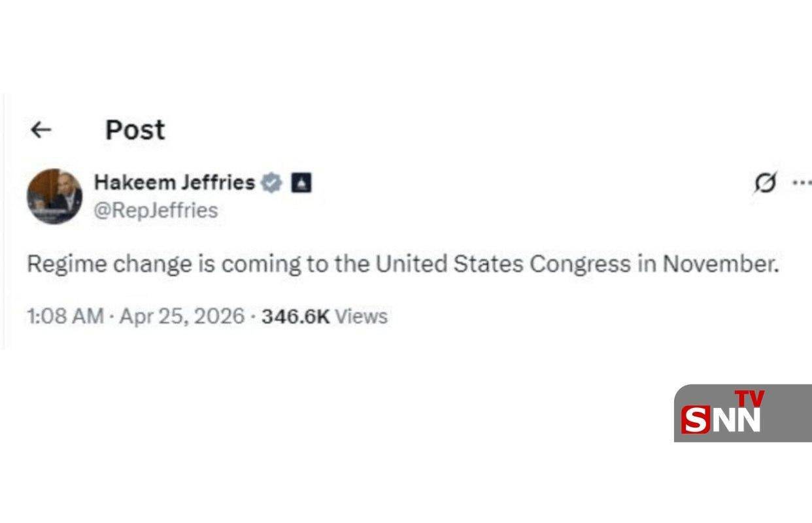Click the words "Regime change" in the post
Screen dimensions: 812x523
(109, 264)
